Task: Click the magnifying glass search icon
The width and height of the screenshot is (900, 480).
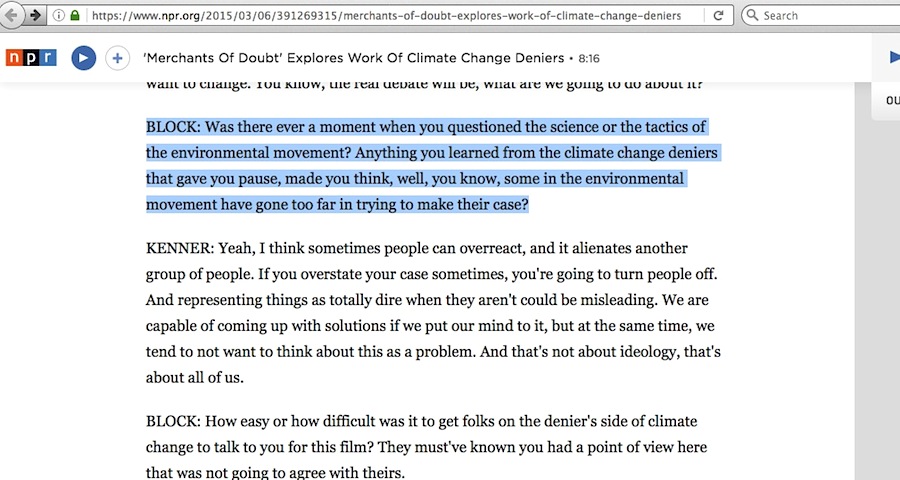Action: click(x=751, y=16)
